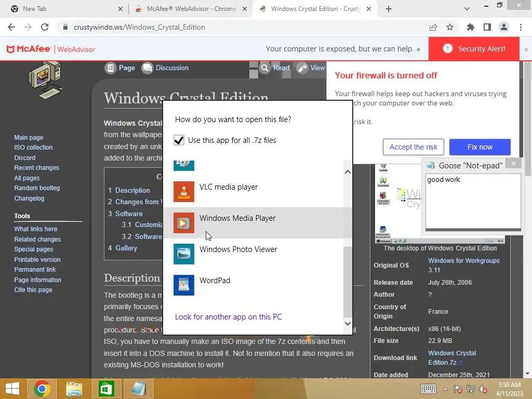Open the share page icon in address bar
This screenshot has width=532, height=399.
click(x=433, y=27)
